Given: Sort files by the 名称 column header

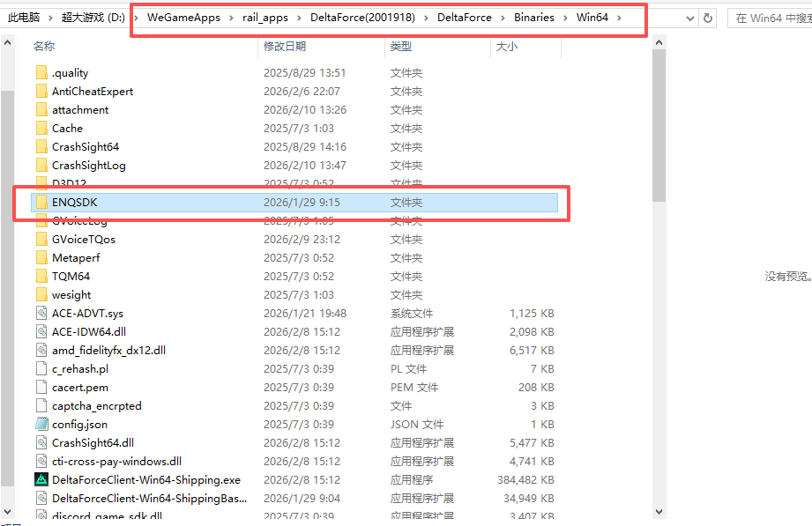Looking at the screenshot, I should (x=43, y=46).
